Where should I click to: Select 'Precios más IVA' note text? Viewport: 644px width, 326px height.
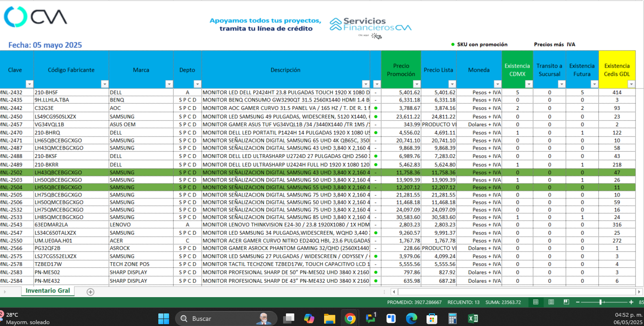[555, 45]
